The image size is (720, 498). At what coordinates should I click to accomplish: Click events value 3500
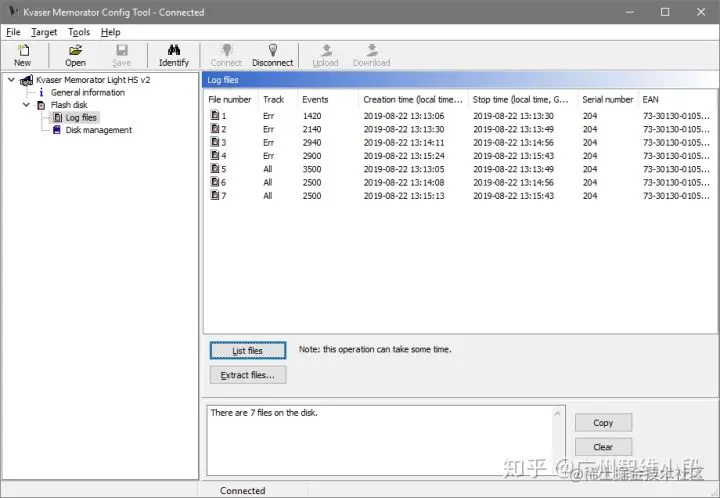[312, 169]
